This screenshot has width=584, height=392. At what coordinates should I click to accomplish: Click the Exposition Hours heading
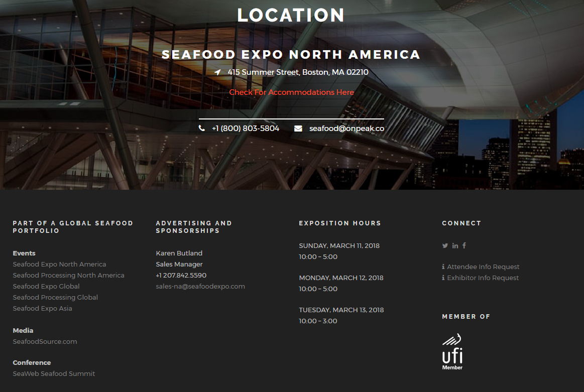point(340,223)
